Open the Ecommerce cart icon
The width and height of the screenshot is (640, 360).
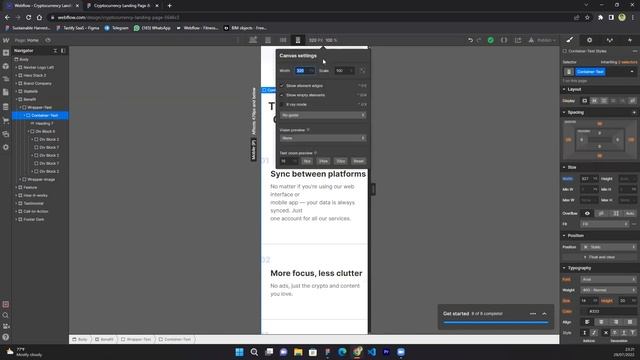click(x=6, y=120)
